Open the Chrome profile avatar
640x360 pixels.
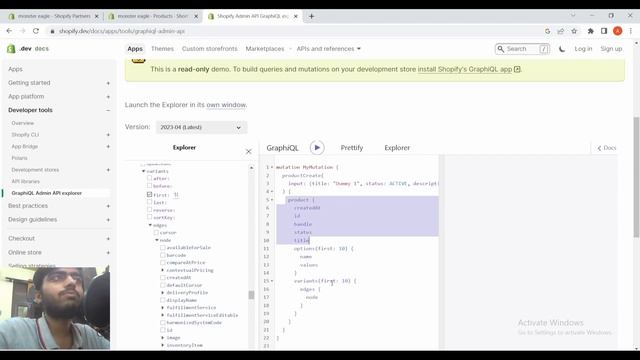[618, 31]
